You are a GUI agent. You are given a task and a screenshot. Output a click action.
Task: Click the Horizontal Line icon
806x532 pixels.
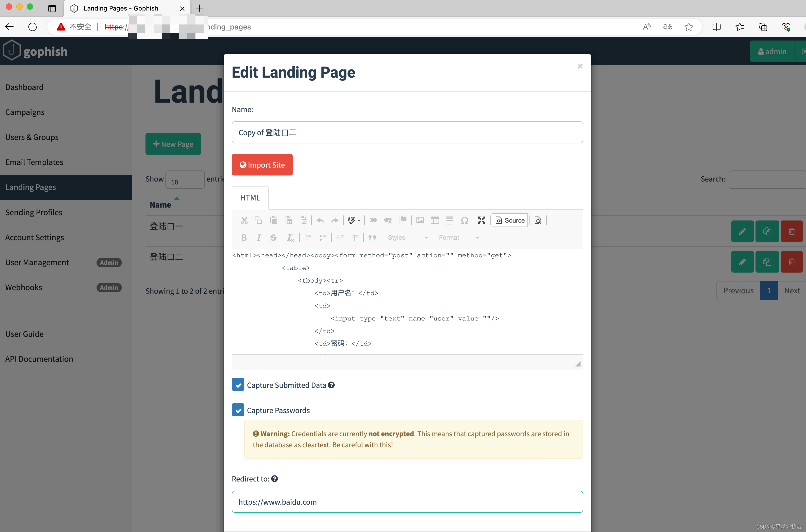(x=450, y=220)
